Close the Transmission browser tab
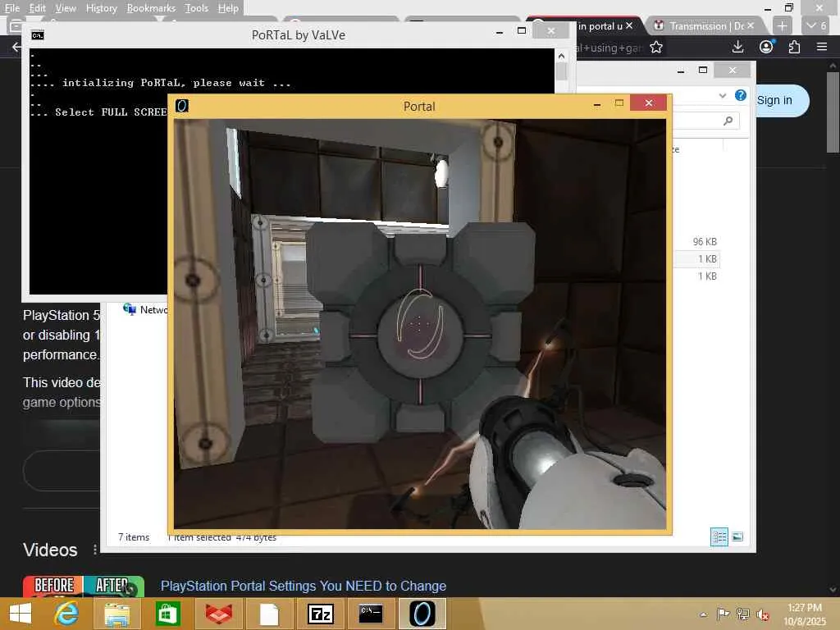 (751, 25)
